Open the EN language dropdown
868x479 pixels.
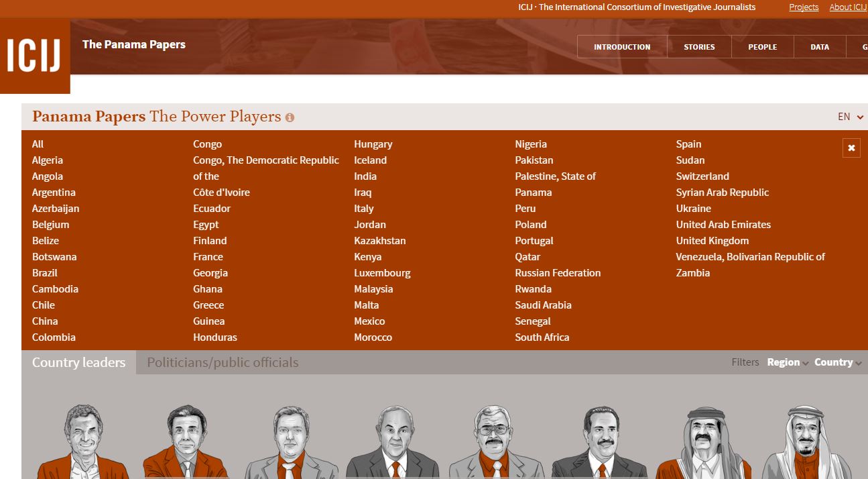coord(850,117)
